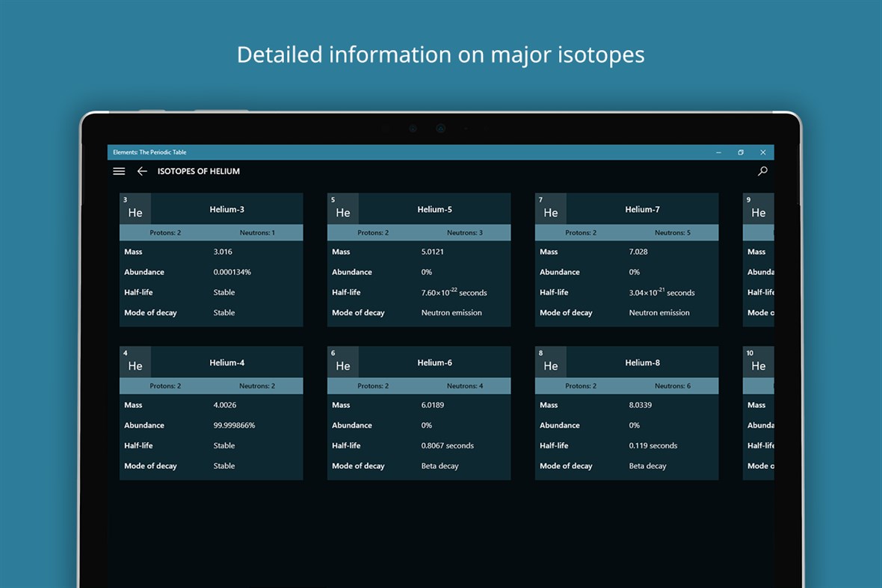
Task: Click the mass number 9 He tile
Action: tap(758, 208)
